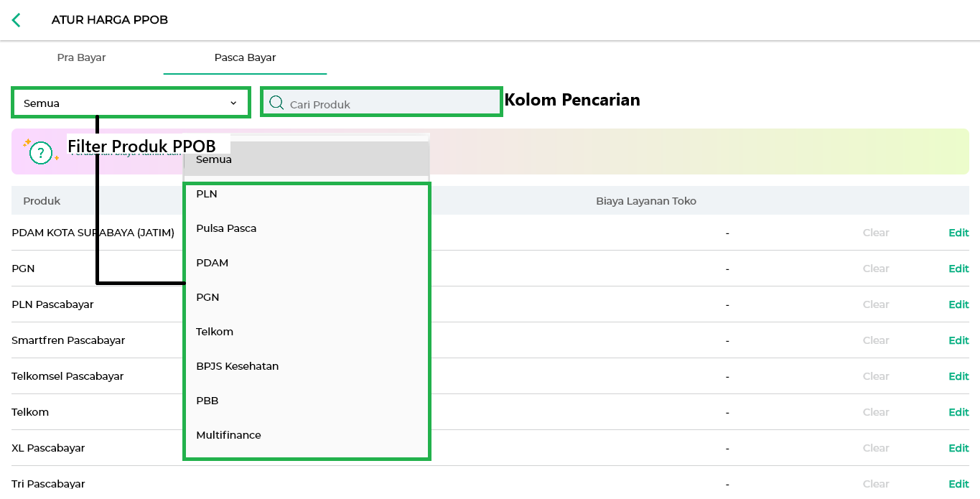Select Multifinance in the dropdown list
The height and width of the screenshot is (499, 980).
click(307, 435)
